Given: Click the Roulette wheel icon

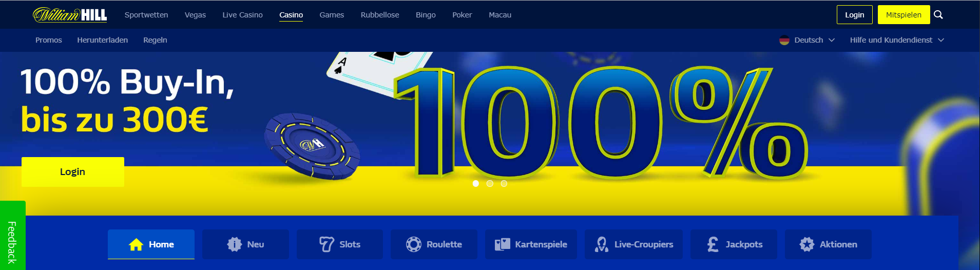Looking at the screenshot, I should [x=414, y=244].
